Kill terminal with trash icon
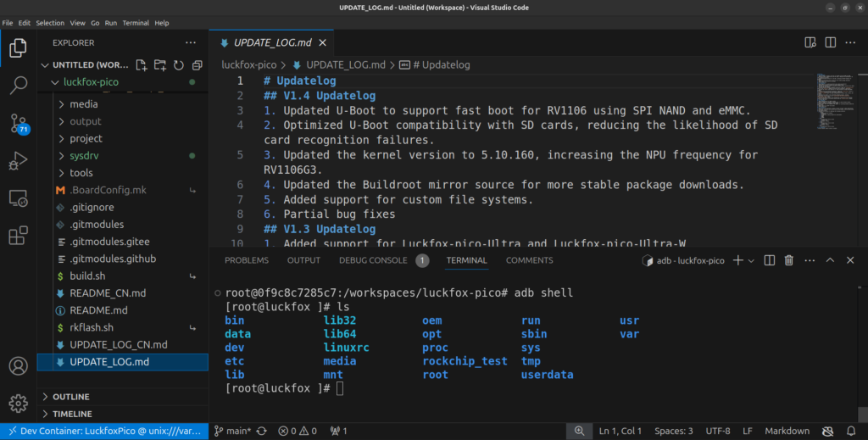Viewport: 868px width, 440px height. pyautogui.click(x=789, y=260)
